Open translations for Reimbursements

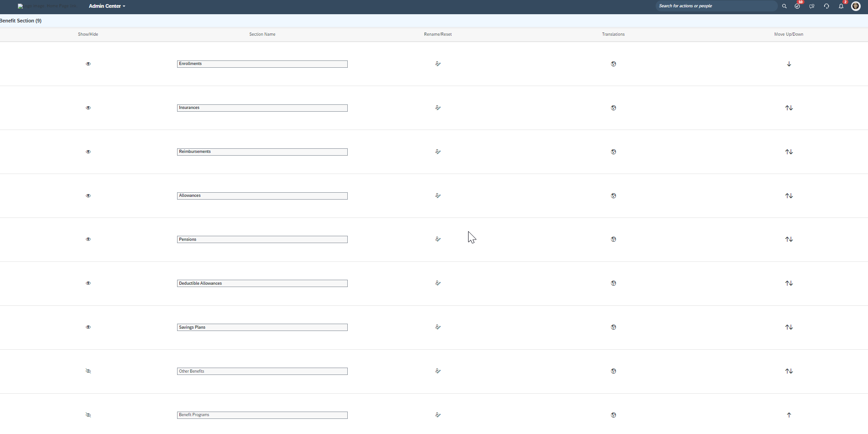click(614, 152)
